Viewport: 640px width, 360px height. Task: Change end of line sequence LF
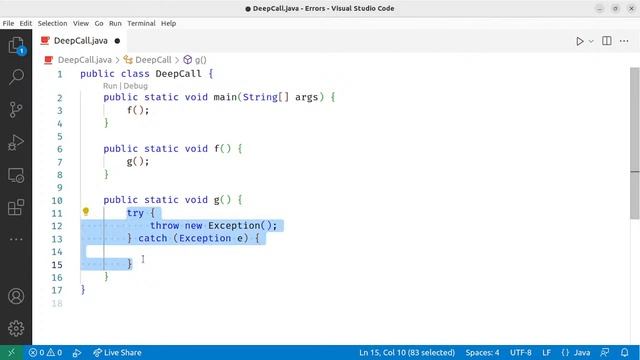point(547,353)
